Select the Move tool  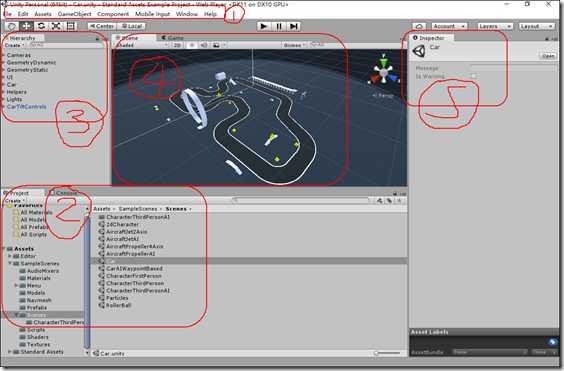[x=26, y=26]
